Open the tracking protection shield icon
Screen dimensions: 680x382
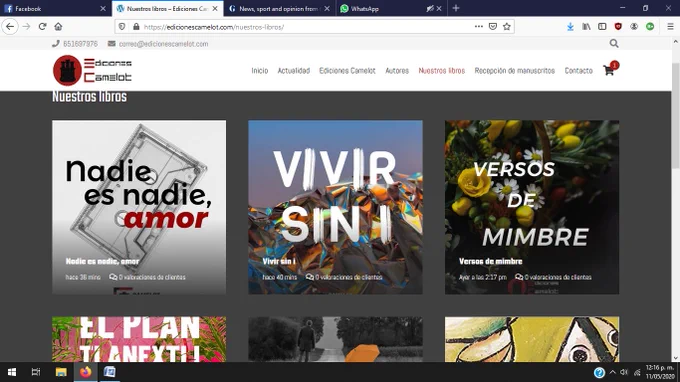122,27
